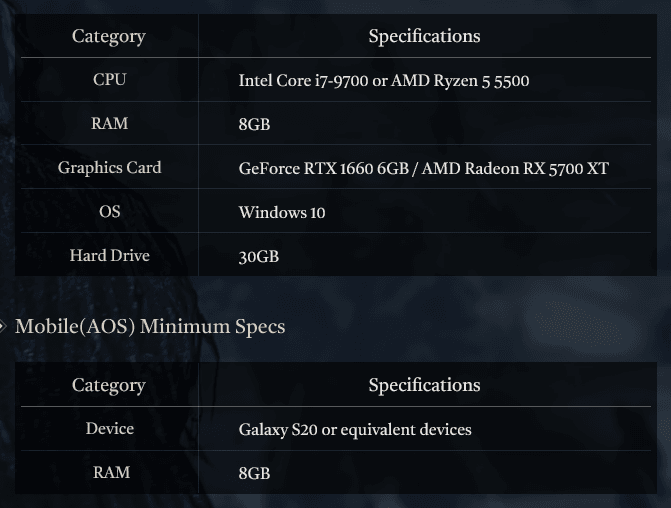Select the RAM label beneath the Device row
This screenshot has width=671, height=508.
tap(109, 472)
